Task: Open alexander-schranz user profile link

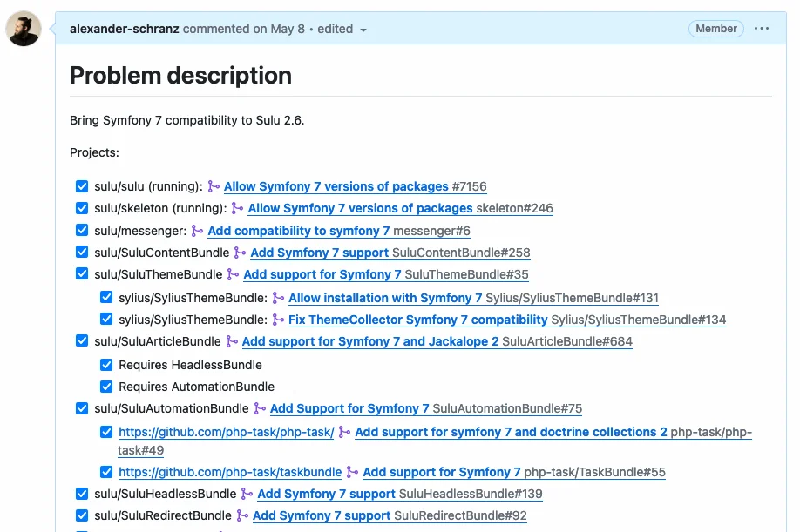Action: [x=125, y=29]
